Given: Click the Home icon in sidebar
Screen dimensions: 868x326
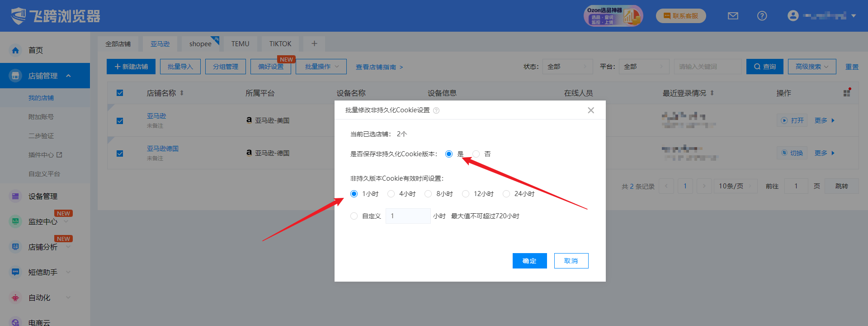Looking at the screenshot, I should point(15,50).
